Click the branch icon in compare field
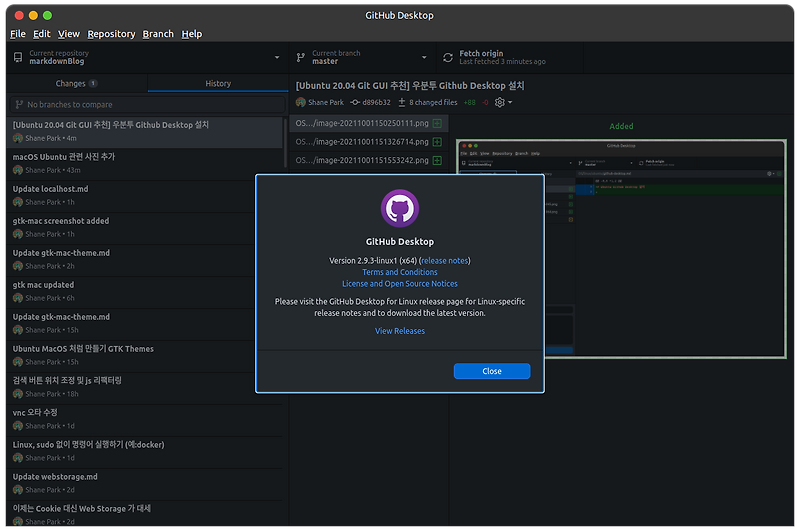800x532 pixels. tap(19, 105)
